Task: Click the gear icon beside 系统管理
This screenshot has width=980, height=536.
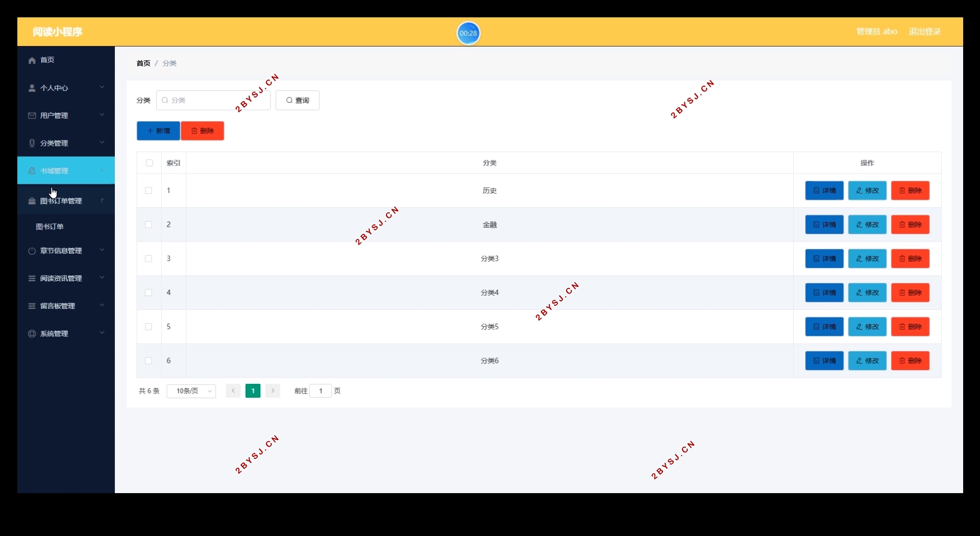Action: pos(32,333)
